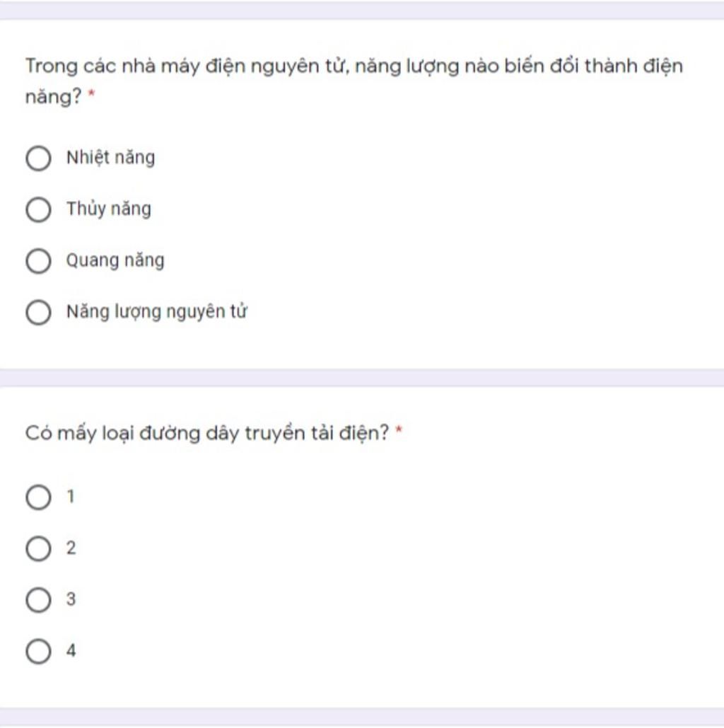Click the number "3" option label
The image size is (724, 728).
(x=71, y=600)
